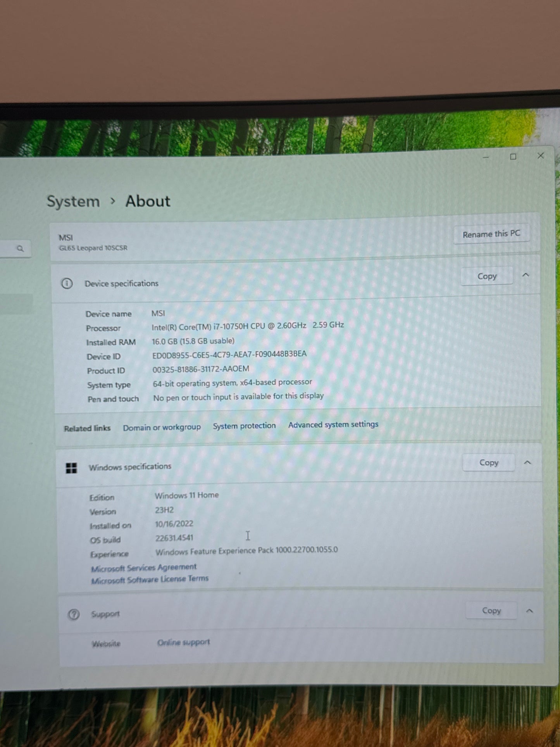Click the Windows logo beside Windows specifications
The width and height of the screenshot is (560, 747).
[x=71, y=468]
